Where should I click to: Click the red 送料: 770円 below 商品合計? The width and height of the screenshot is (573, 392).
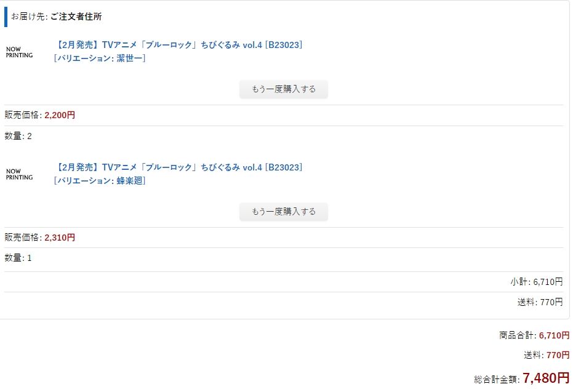(x=547, y=354)
